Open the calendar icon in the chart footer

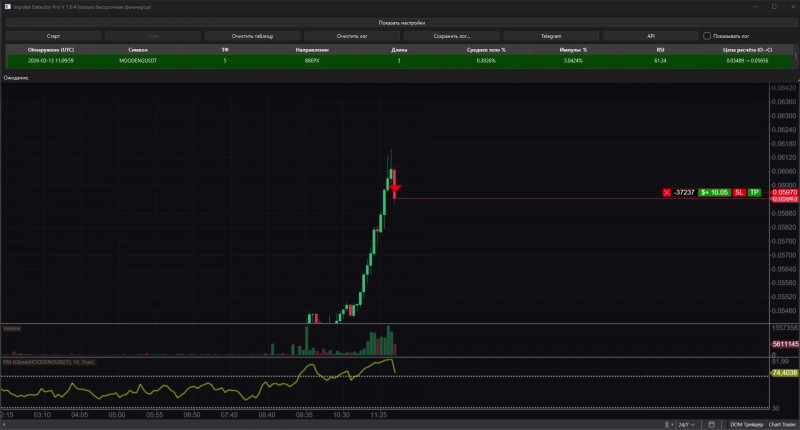click(x=711, y=424)
